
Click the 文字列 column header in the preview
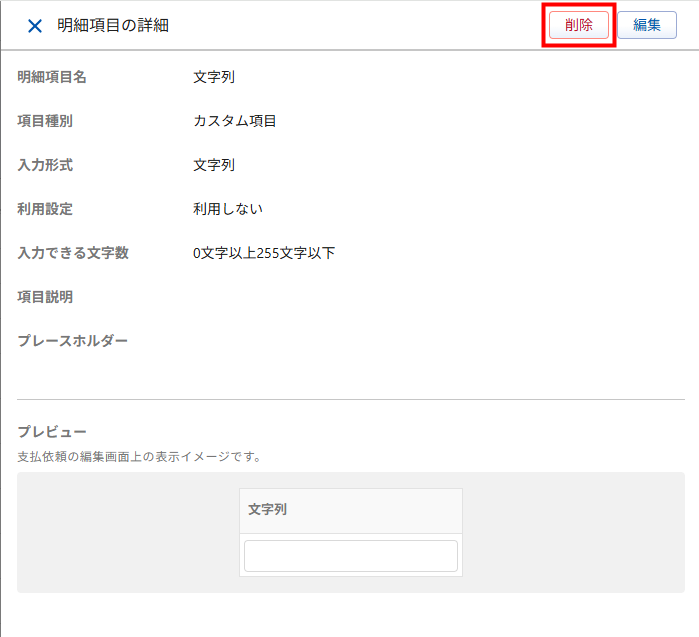268,510
